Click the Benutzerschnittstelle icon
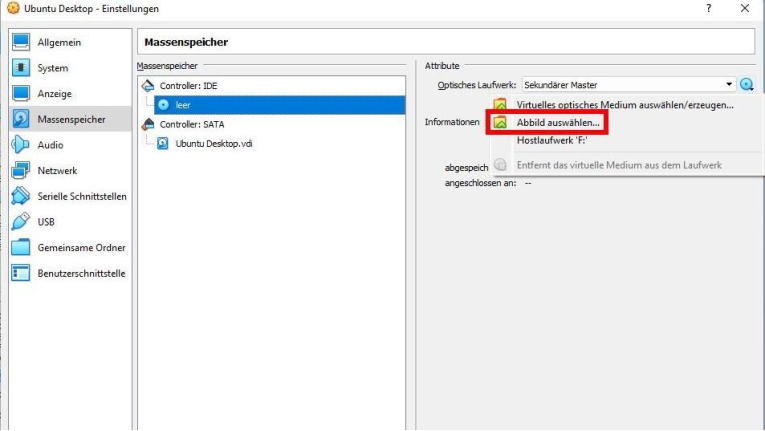The image size is (765, 431). coord(21,273)
